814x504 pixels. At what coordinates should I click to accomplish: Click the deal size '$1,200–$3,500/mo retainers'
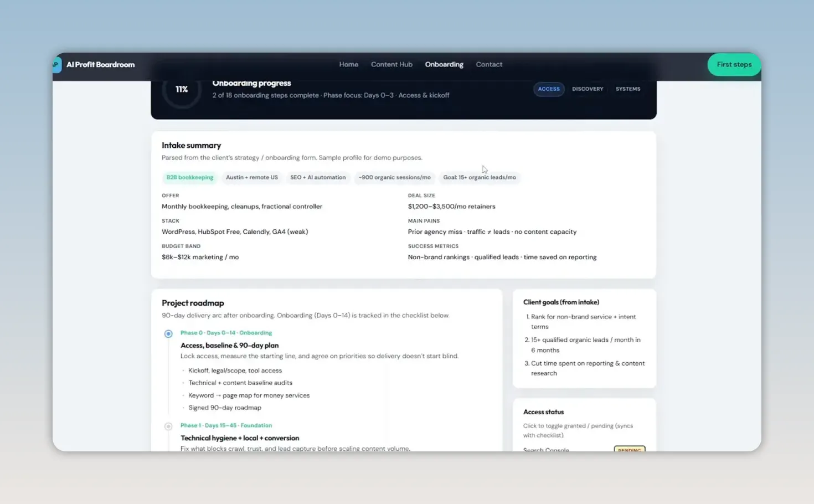(x=452, y=207)
